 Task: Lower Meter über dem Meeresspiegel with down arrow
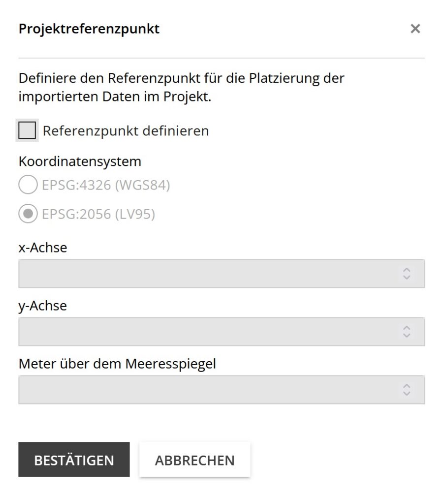point(407,394)
